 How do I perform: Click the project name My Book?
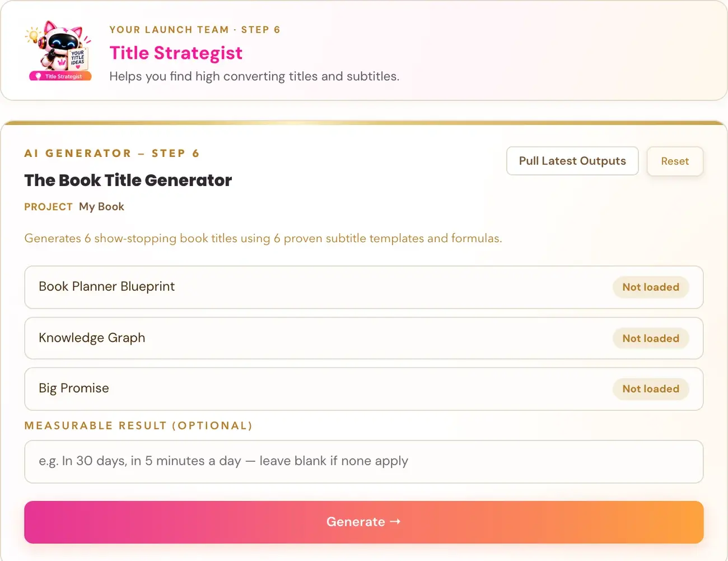[x=101, y=207]
